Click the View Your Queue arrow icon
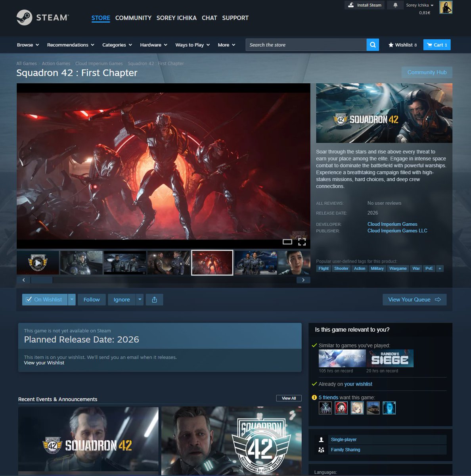Screen dimensions: 471x476 438,299
